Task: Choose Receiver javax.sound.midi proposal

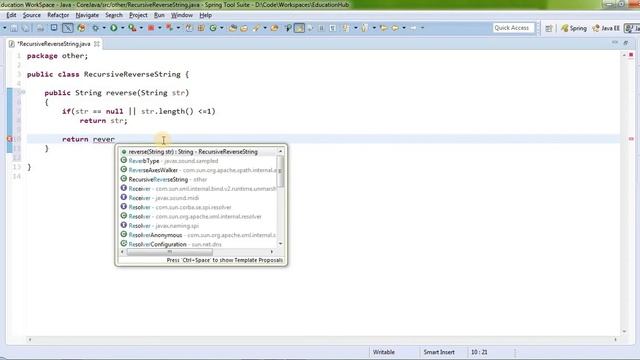Action: [198, 198]
